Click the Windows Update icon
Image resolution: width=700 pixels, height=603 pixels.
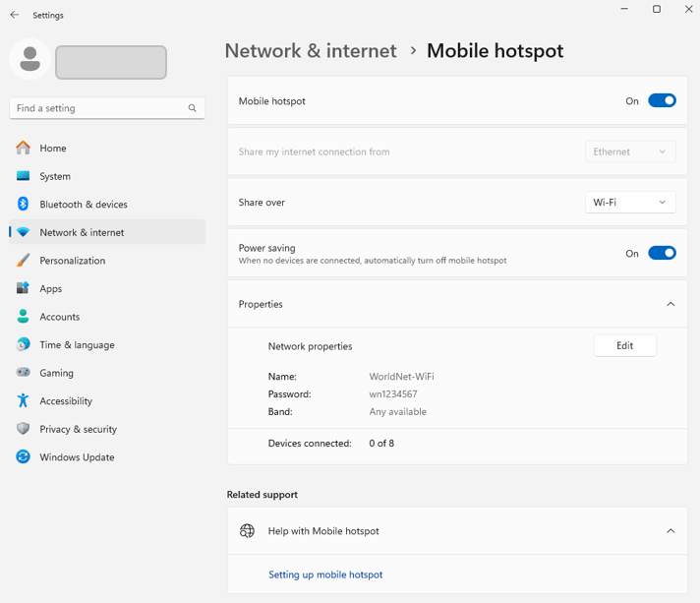point(23,457)
